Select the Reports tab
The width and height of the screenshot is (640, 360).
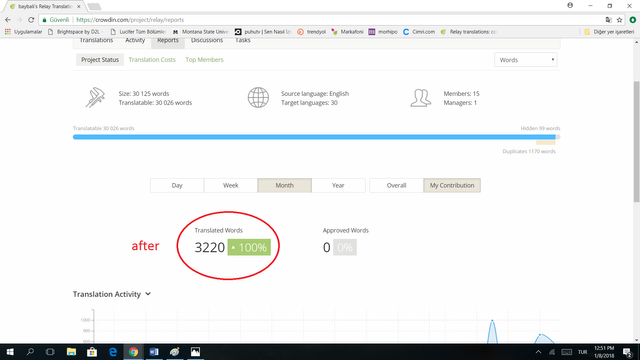pyautogui.click(x=168, y=41)
